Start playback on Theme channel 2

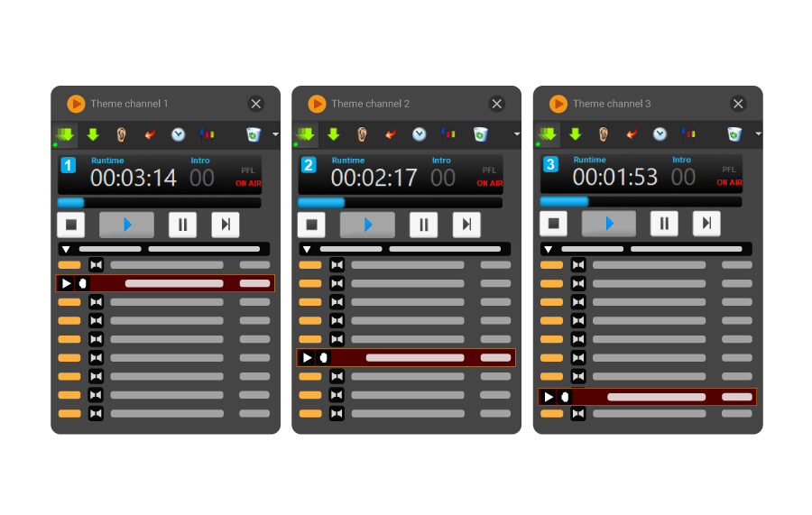(x=368, y=225)
